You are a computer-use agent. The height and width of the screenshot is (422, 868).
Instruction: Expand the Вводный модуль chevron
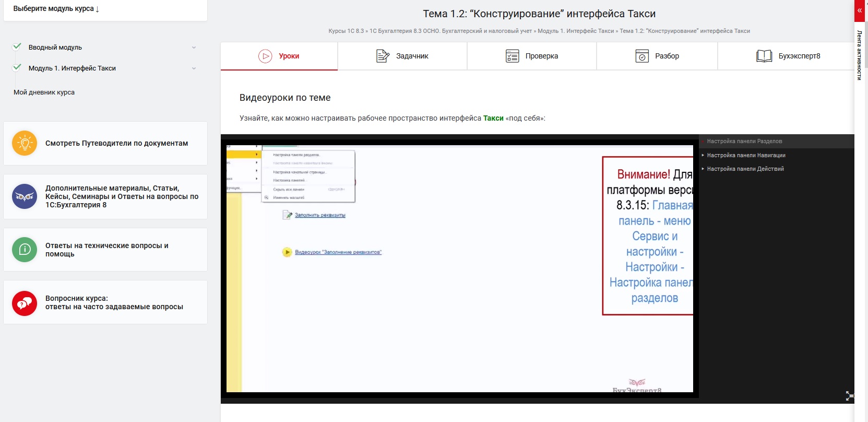[194, 48]
